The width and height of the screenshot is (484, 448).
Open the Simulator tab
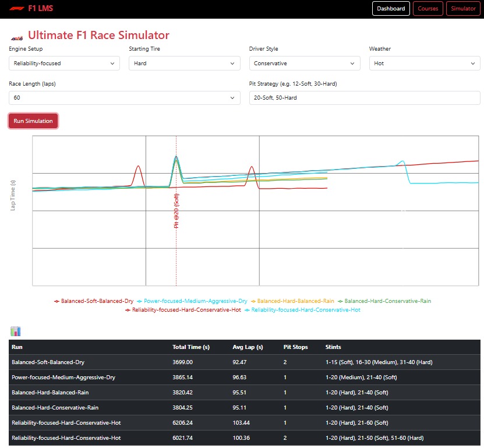(462, 8)
